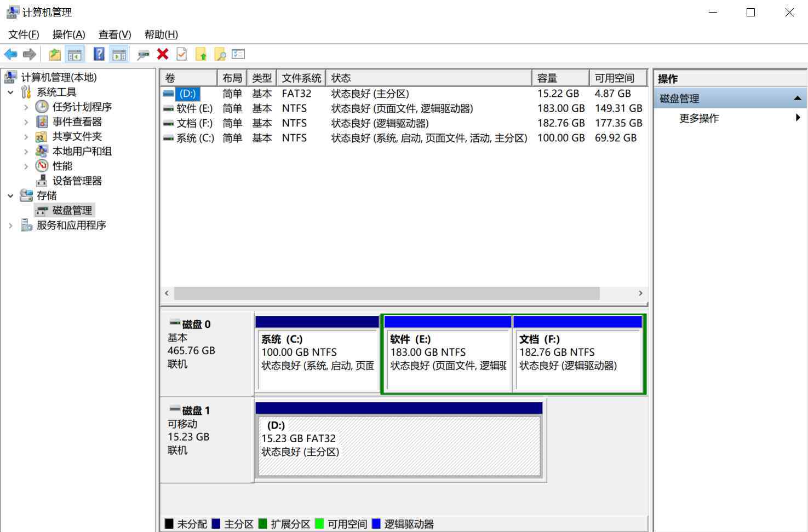This screenshot has height=532, width=808.
Task: Select the 系统 (C:) volume row
Action: [x=404, y=138]
